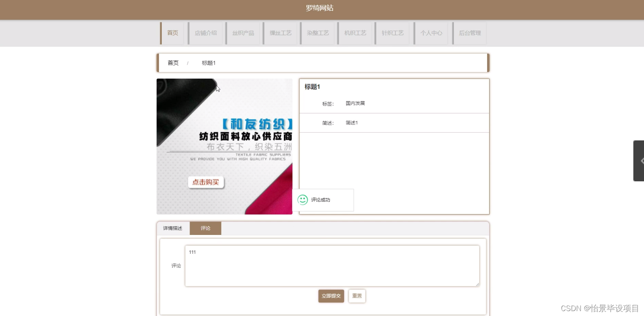The height and width of the screenshot is (316, 644).
Task: Click the 首页 breadcrumb link
Action: tap(173, 63)
